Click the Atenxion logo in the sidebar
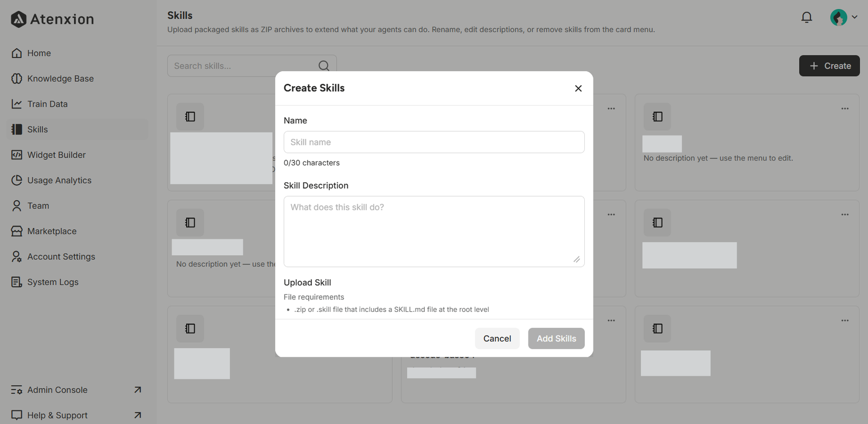Screen dimensions: 868x424 [x=52, y=20]
